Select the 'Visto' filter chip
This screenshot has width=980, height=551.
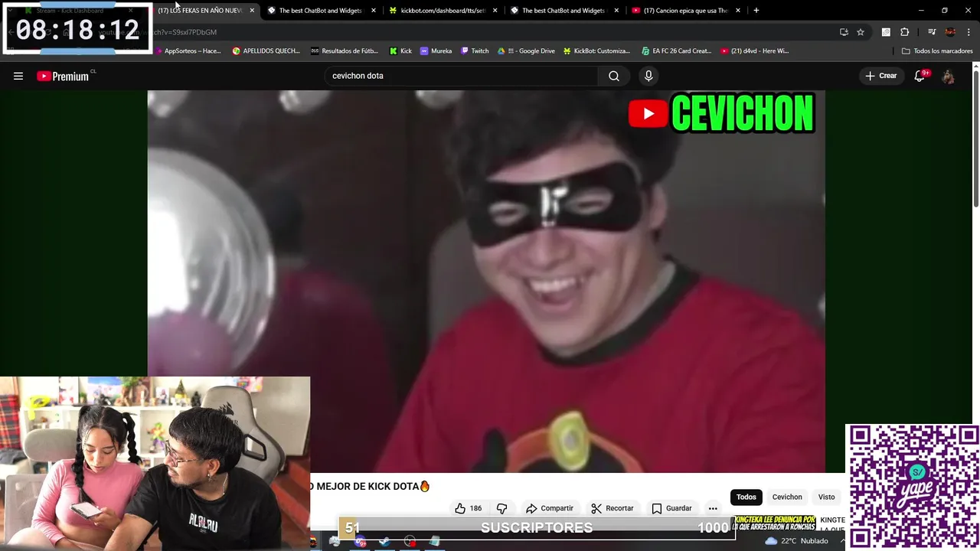click(x=826, y=497)
